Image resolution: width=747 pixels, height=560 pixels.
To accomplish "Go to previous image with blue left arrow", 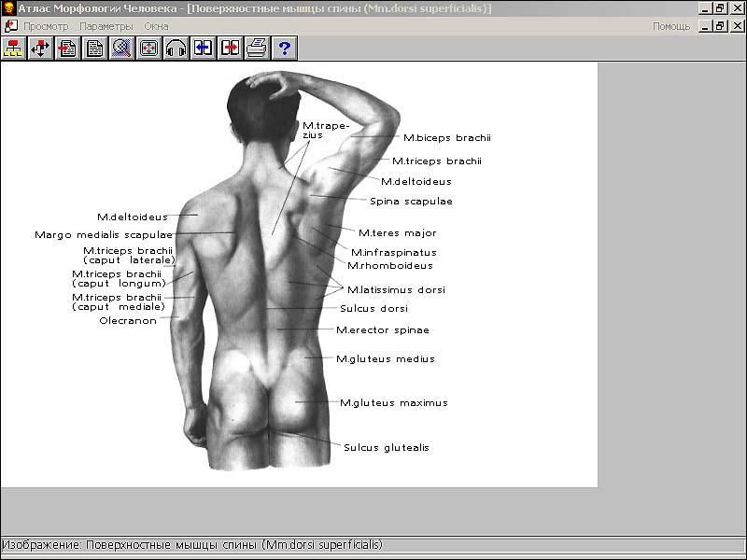I will (x=203, y=48).
